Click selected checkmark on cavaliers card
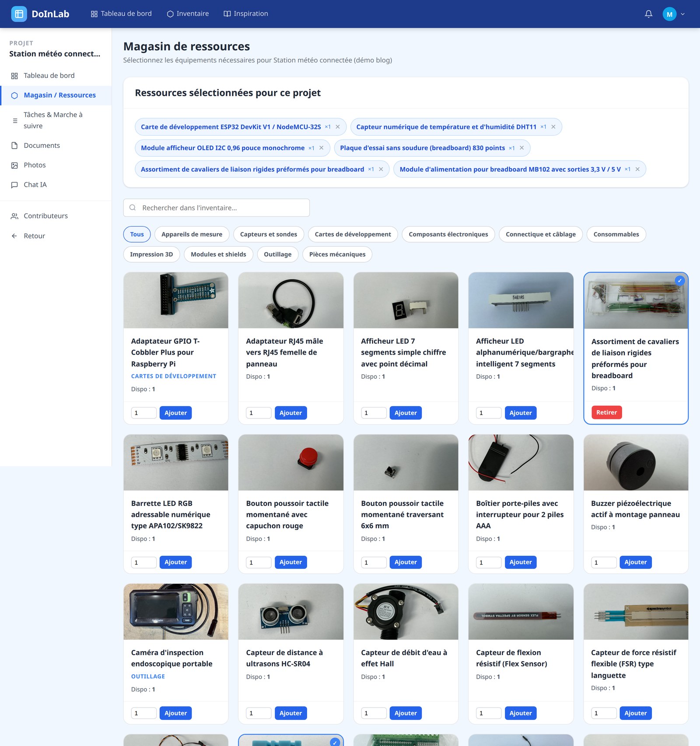Viewport: 700px width, 746px height. (x=679, y=281)
